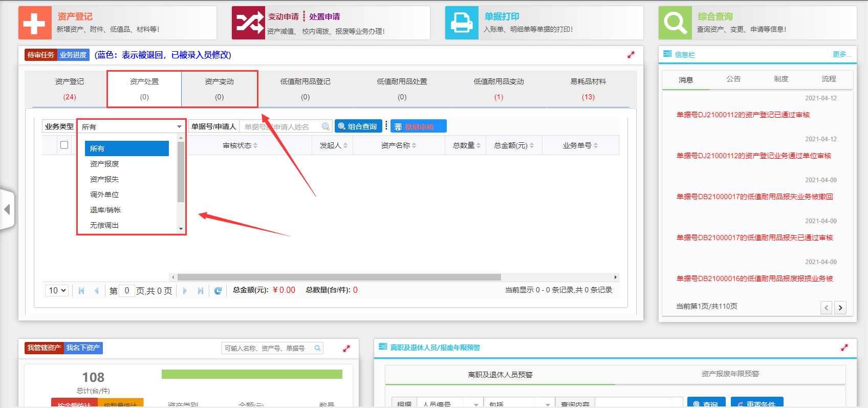Click the 批量审核 batch review button
The height and width of the screenshot is (408, 868).
click(419, 126)
